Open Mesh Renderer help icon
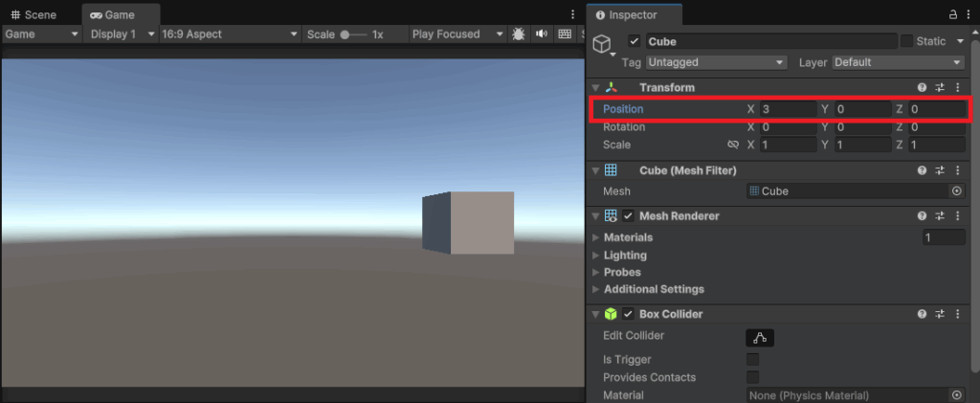The height and width of the screenshot is (403, 980). (922, 216)
